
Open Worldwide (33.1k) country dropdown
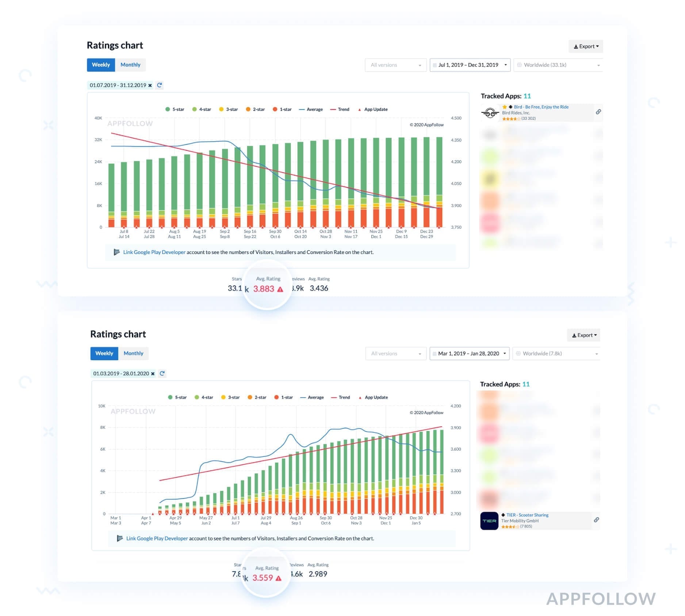[558, 65]
